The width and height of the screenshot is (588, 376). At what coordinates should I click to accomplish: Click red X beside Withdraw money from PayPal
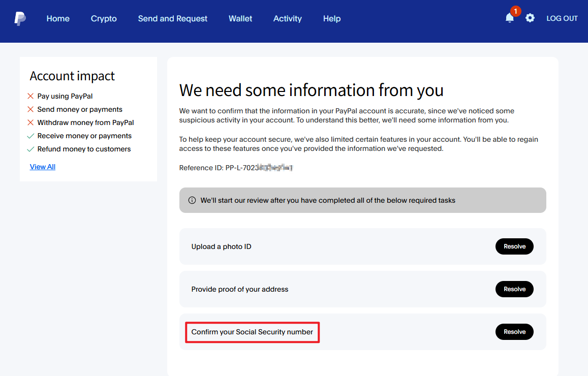tap(30, 122)
